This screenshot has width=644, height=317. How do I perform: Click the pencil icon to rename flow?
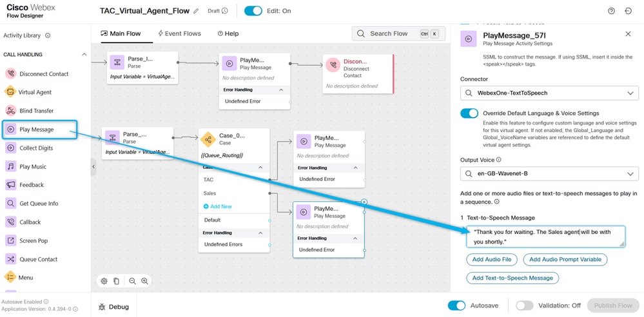pyautogui.click(x=196, y=11)
